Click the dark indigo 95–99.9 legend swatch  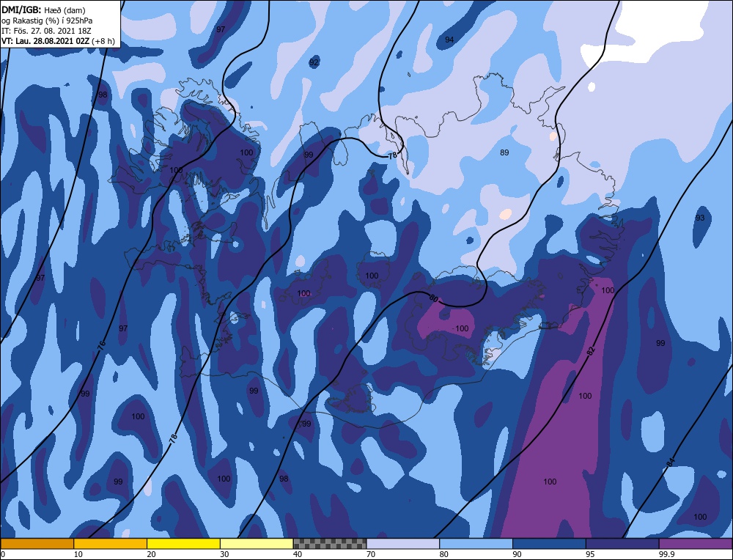coord(622,544)
